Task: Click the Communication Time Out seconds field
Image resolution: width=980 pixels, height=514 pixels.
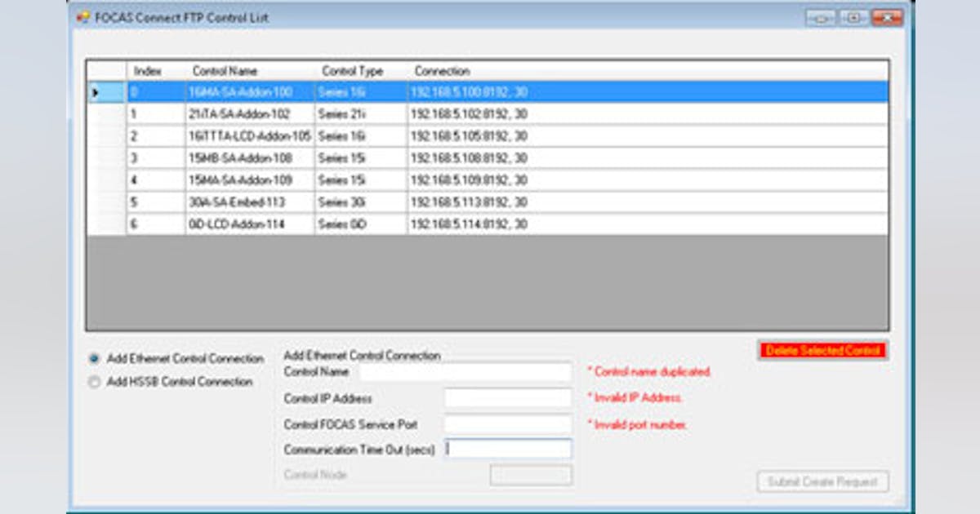Action: [506, 449]
